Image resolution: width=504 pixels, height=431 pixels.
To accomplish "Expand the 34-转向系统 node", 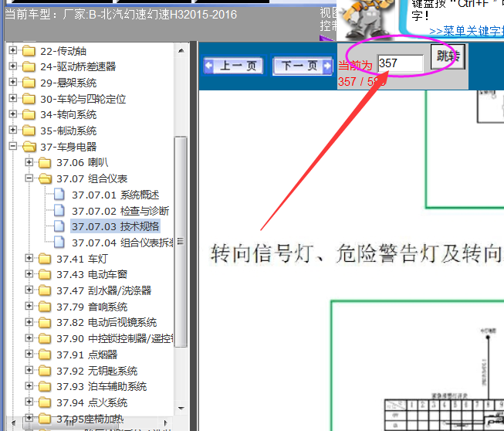I will pos(13,114).
